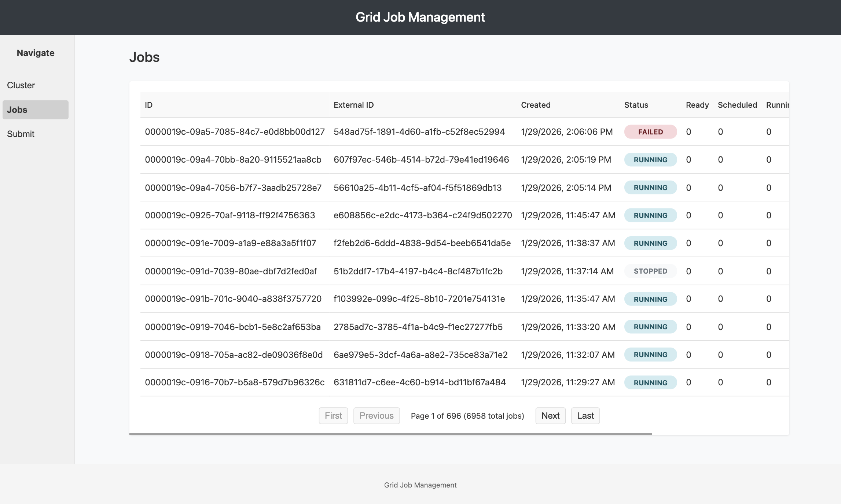This screenshot has height=504, width=841.
Task: Click the Grid Job Management footer text
Action: pos(419,485)
